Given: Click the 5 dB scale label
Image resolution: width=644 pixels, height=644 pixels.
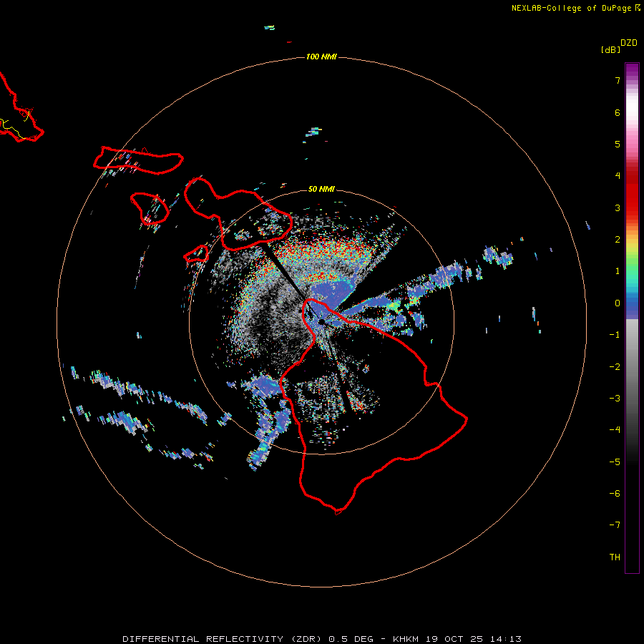Looking at the screenshot, I should pyautogui.click(x=618, y=144).
